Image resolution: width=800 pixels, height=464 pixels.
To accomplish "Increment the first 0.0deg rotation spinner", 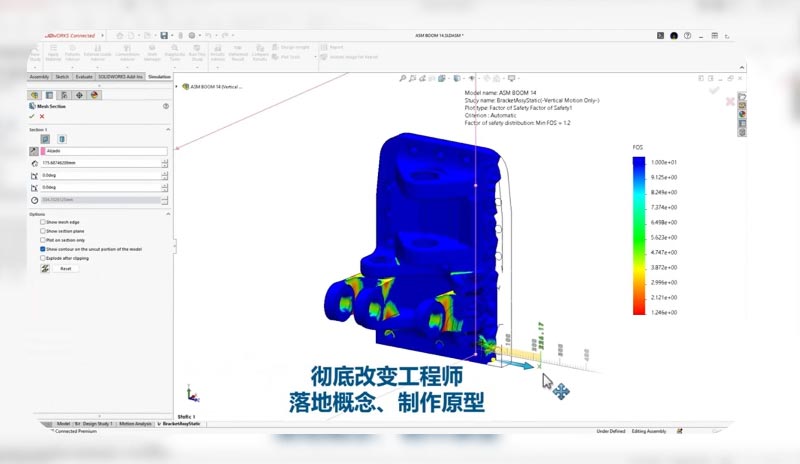I will [164, 173].
